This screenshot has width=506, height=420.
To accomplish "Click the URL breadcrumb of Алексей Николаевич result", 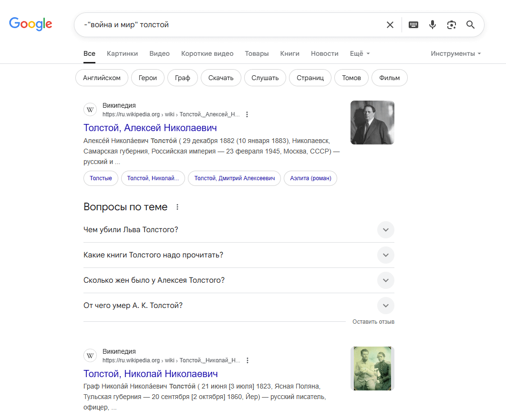I will [x=171, y=114].
